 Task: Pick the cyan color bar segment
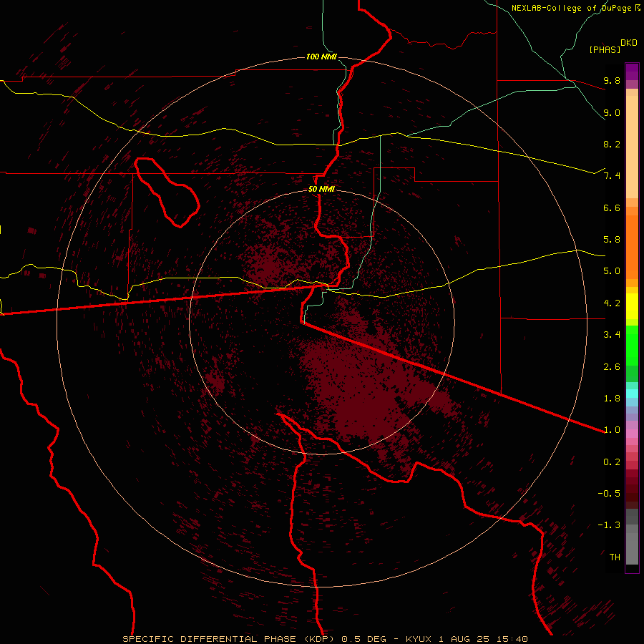[x=632, y=394]
